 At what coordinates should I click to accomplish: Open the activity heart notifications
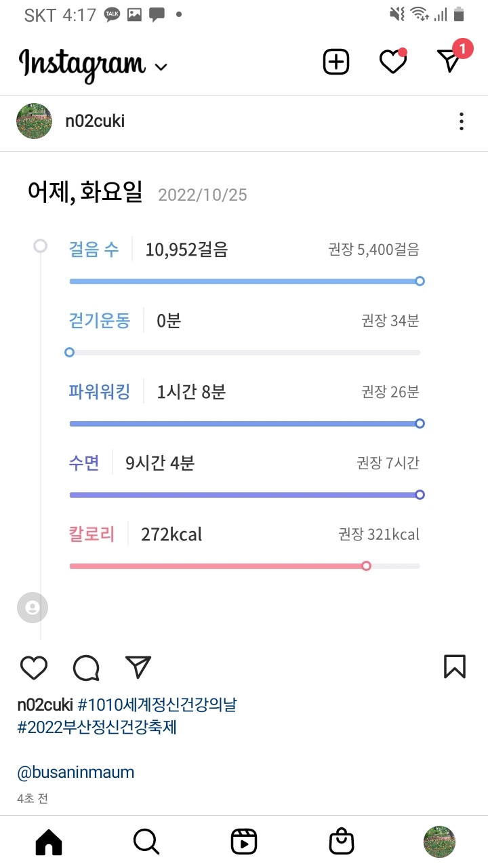392,62
